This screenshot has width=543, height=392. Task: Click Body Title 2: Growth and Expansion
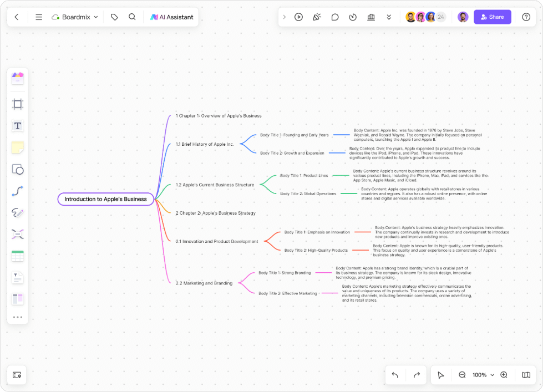coord(292,153)
